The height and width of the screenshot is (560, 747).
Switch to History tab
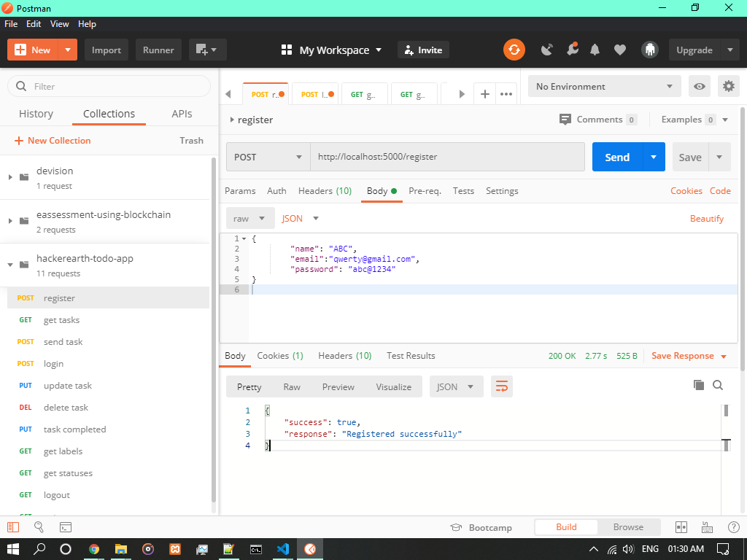point(36,114)
